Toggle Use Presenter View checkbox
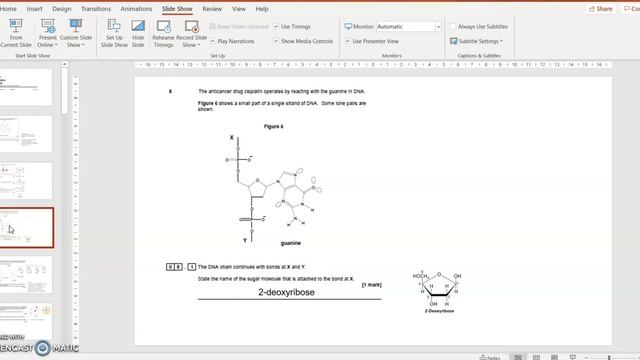Image resolution: width=640 pixels, height=360 pixels. coord(347,41)
